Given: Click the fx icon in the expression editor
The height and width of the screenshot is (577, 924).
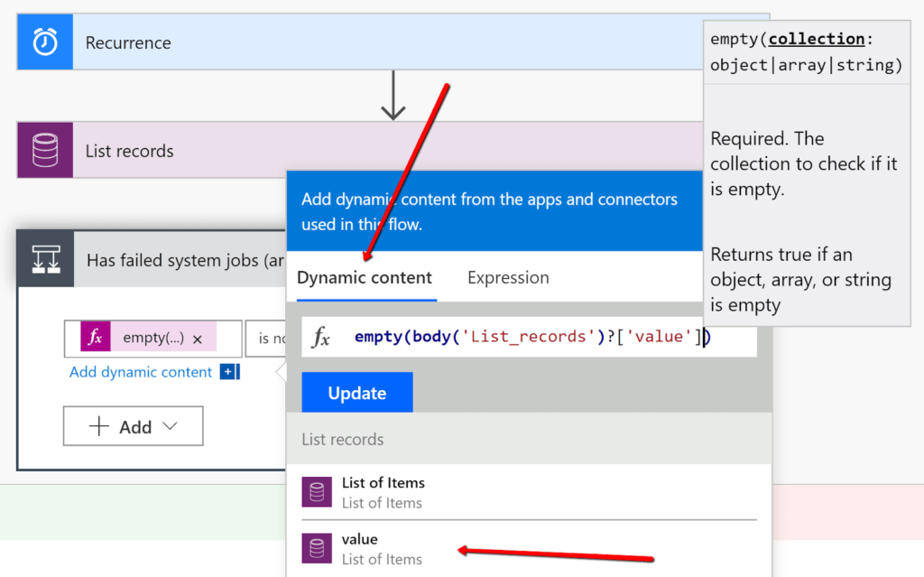Looking at the screenshot, I should click(321, 338).
